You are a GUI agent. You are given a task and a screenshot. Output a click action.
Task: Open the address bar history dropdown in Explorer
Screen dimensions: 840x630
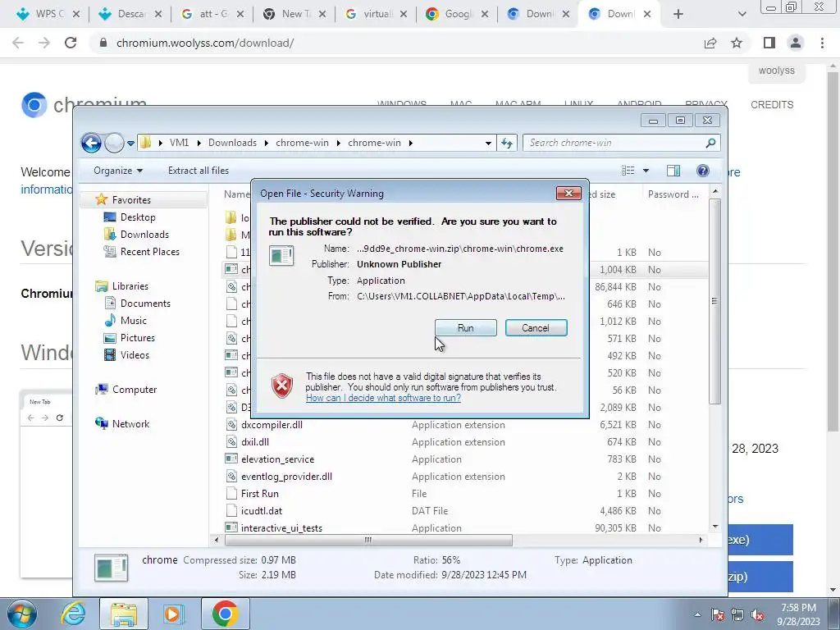point(488,143)
